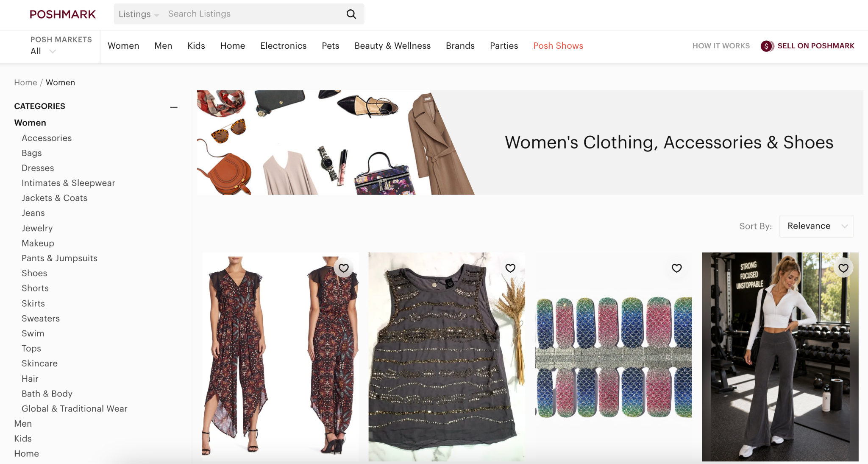Go to Posh Shows
868x464 pixels.
[558, 46]
